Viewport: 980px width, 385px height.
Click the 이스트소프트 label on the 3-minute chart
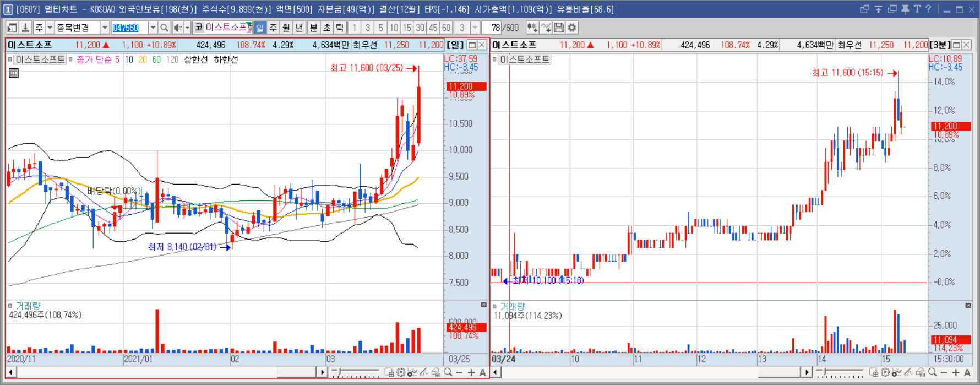(525, 59)
